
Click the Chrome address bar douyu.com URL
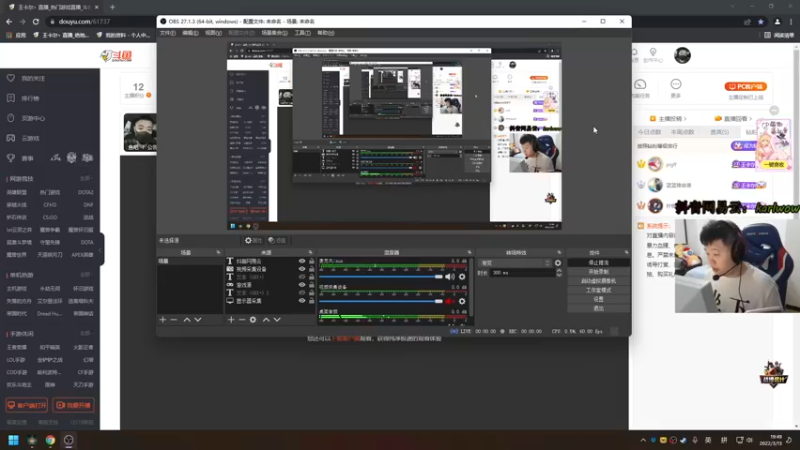point(84,21)
